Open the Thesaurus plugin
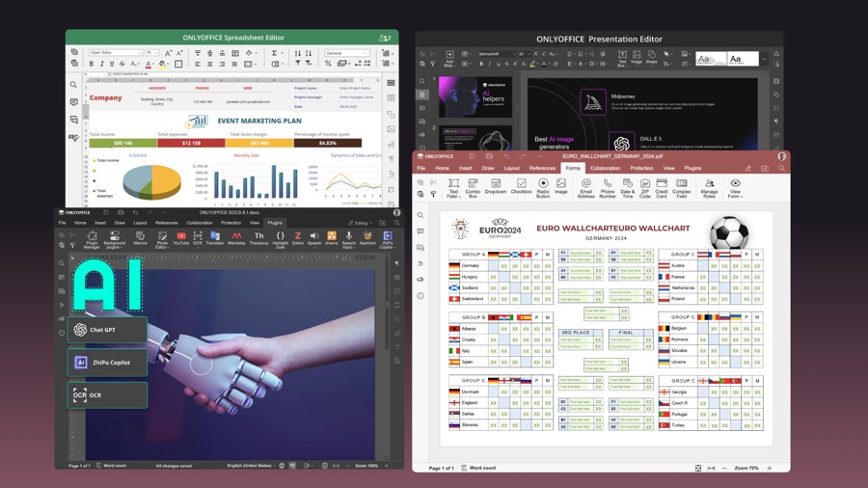868x488 pixels. coord(258,238)
